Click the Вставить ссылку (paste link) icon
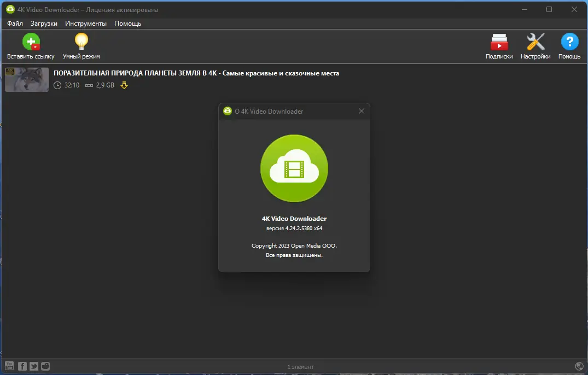This screenshot has width=588, height=375. pyautogui.click(x=31, y=42)
